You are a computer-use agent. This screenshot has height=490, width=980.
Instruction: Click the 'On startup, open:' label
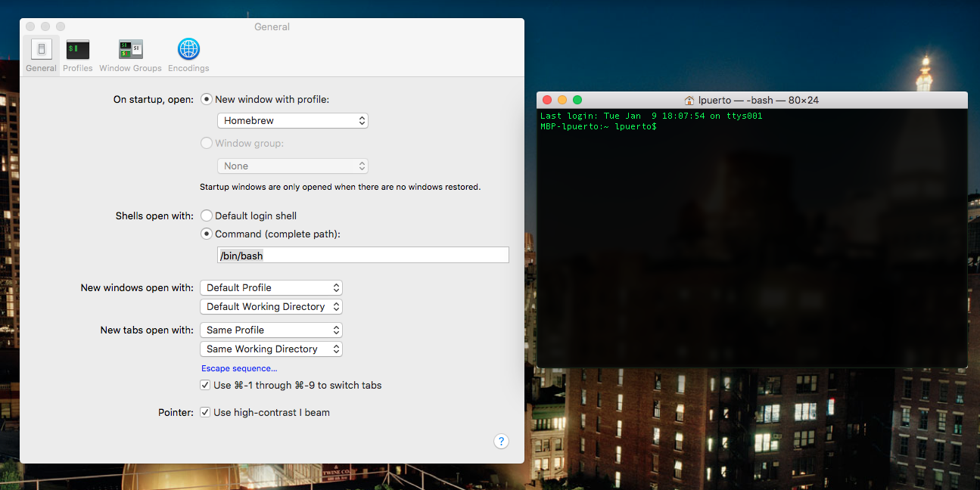pyautogui.click(x=154, y=99)
